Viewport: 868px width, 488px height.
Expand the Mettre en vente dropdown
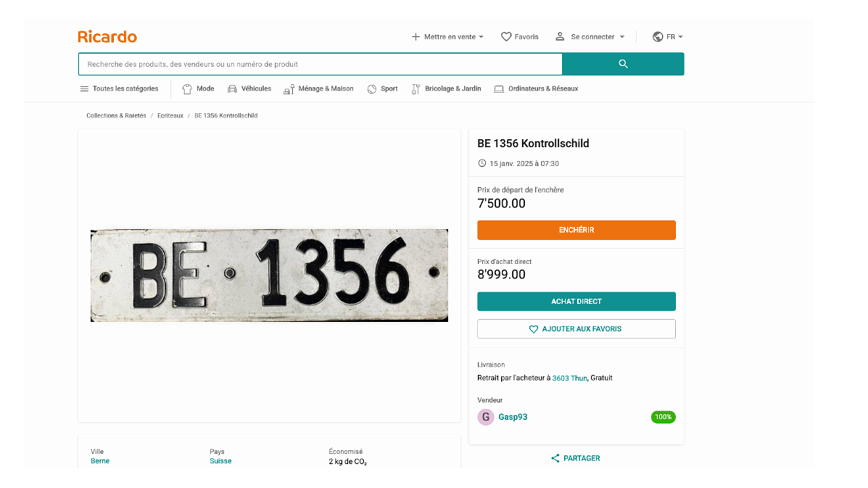click(447, 37)
